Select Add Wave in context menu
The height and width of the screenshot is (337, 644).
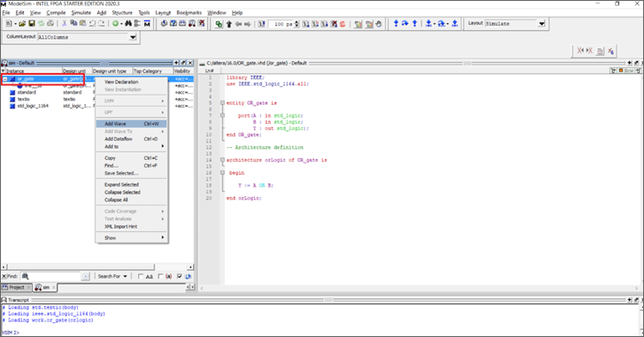tap(131, 124)
